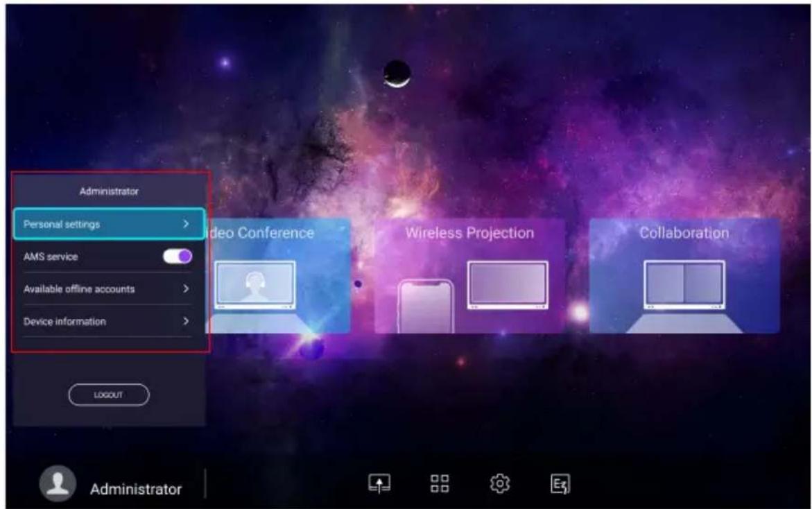Click the Administrator avatar picture

click(x=58, y=483)
